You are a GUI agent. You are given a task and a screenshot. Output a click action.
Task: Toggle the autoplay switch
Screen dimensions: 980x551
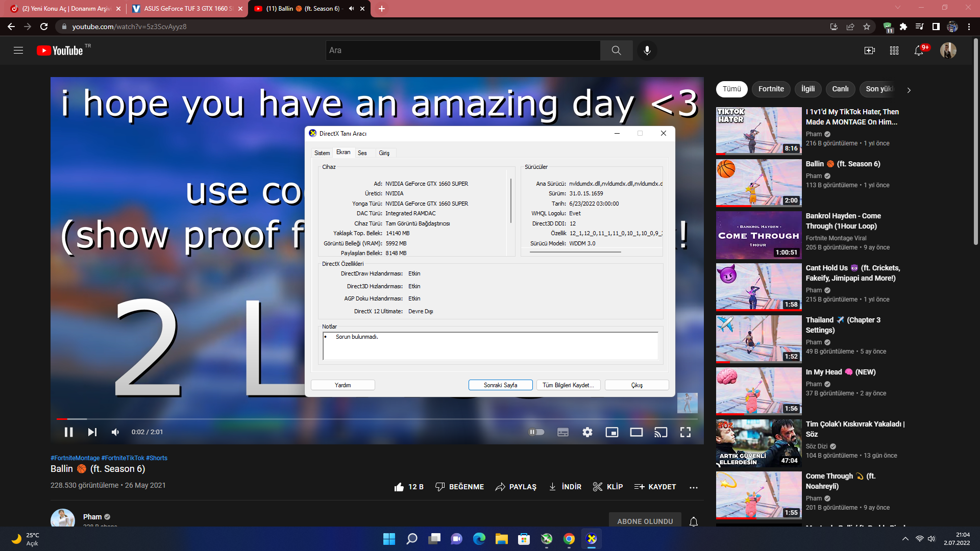tap(536, 432)
